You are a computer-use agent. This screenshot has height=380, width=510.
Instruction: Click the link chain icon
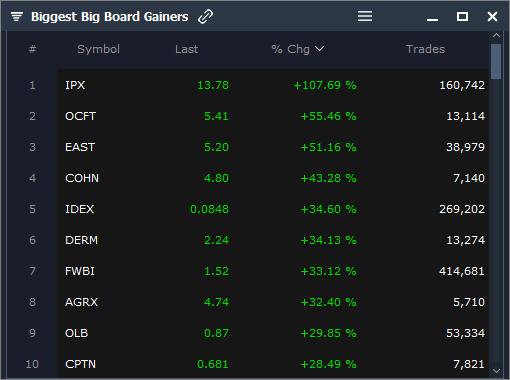click(205, 16)
